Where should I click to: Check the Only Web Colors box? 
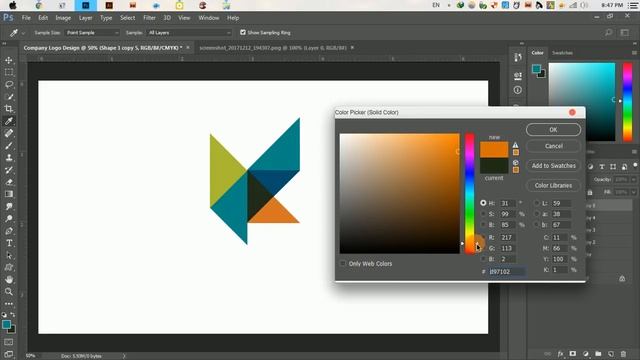[x=343, y=264]
